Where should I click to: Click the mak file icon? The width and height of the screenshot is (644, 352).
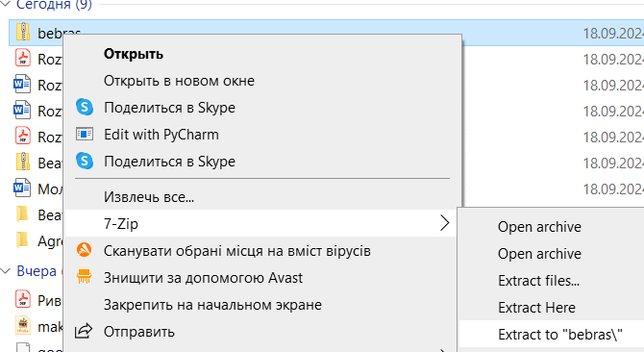pos(23,325)
